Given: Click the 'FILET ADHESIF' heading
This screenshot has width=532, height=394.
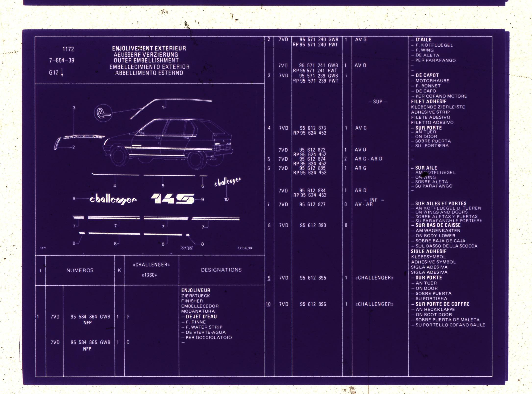Looking at the screenshot, I should (x=429, y=102).
